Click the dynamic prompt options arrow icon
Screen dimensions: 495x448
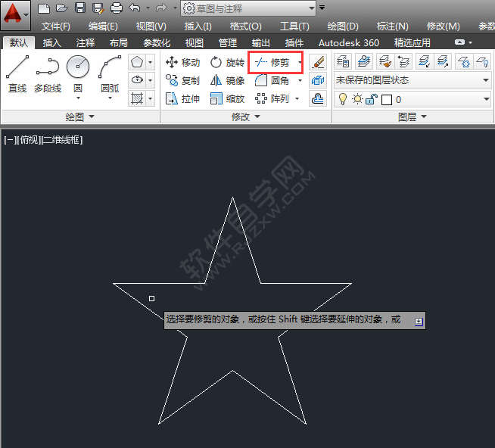(x=419, y=322)
